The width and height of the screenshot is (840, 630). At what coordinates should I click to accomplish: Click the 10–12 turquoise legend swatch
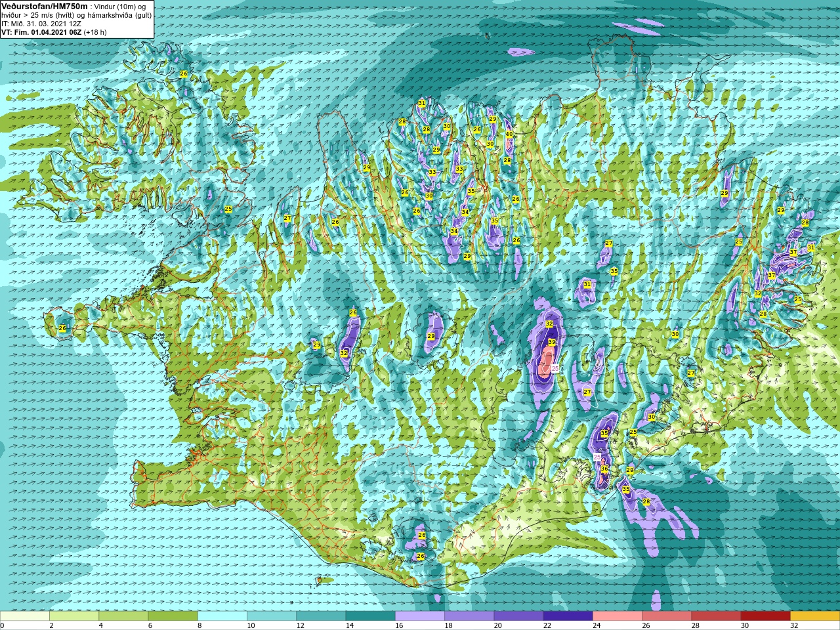[x=272, y=616]
